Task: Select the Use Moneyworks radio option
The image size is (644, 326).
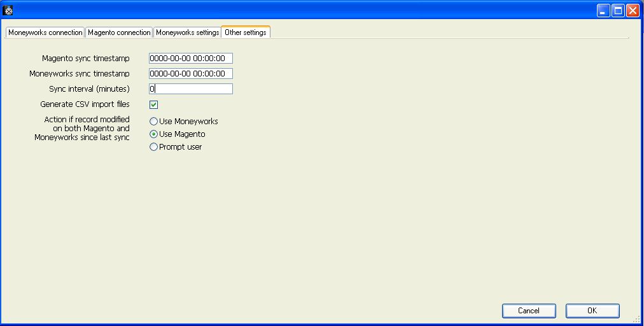Action: tap(183, 121)
